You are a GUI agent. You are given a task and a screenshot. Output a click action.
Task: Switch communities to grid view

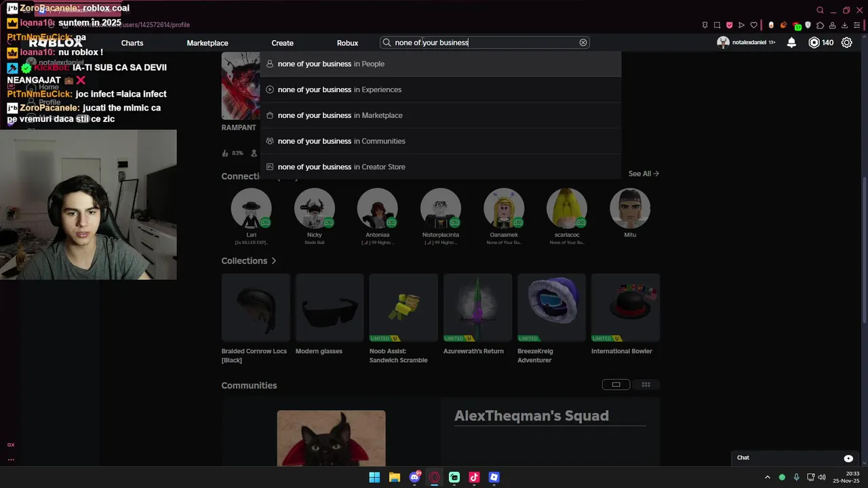coord(646,384)
